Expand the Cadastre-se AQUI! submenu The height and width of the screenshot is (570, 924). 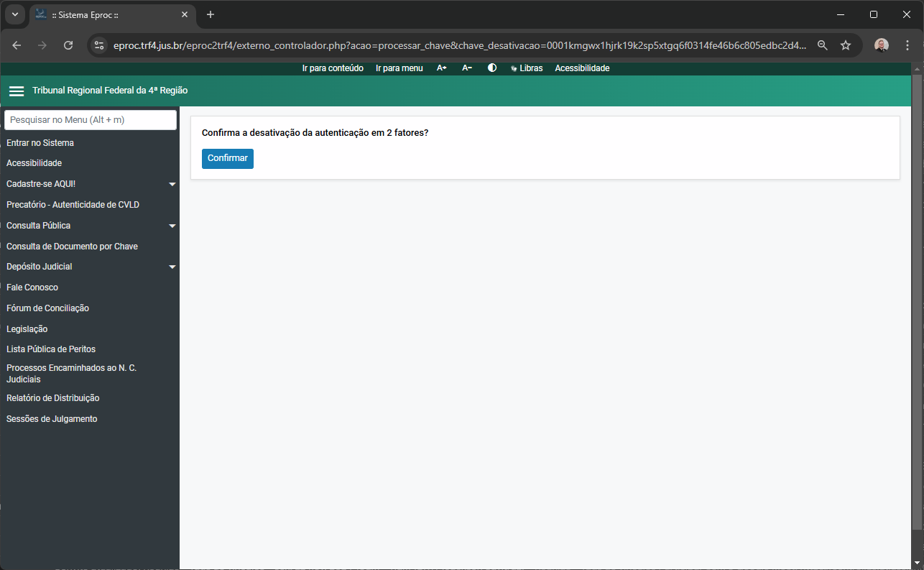point(172,185)
